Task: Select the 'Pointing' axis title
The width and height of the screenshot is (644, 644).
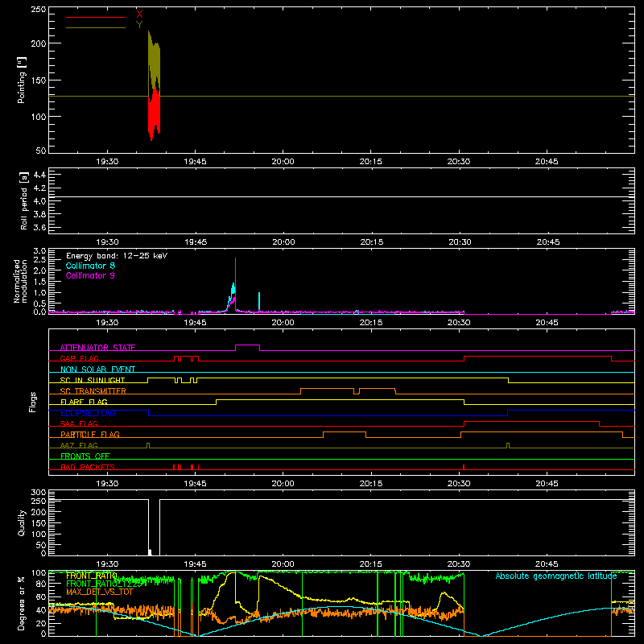Action: (x=22, y=80)
